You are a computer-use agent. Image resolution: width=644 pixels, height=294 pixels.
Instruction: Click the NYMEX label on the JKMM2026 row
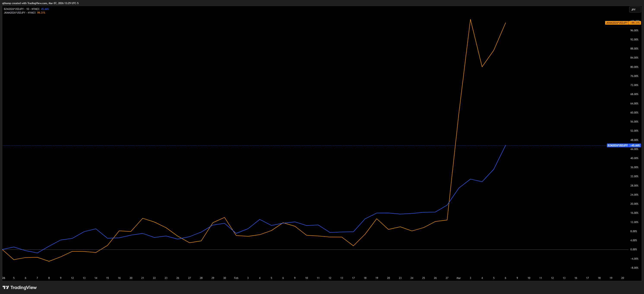(x=32, y=13)
